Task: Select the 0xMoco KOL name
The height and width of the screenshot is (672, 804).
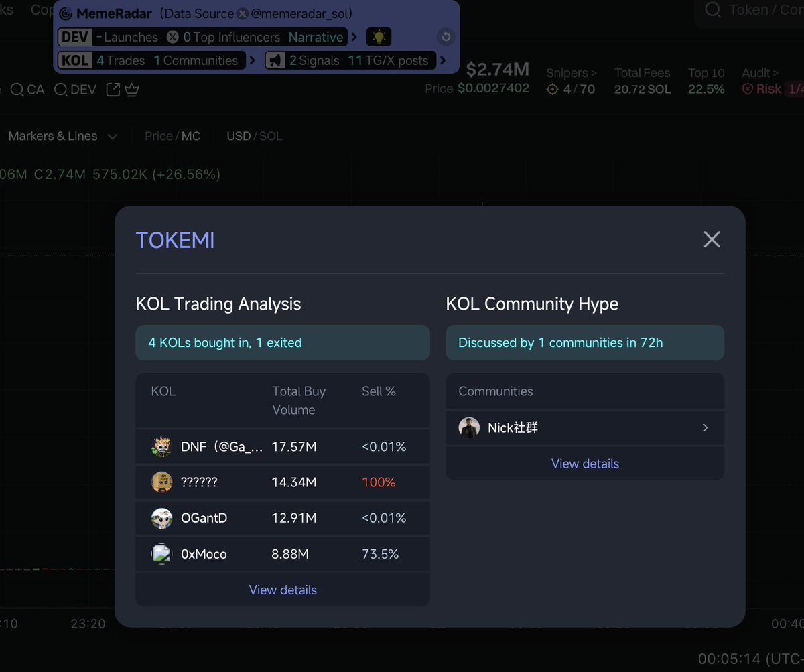Action: 204,554
